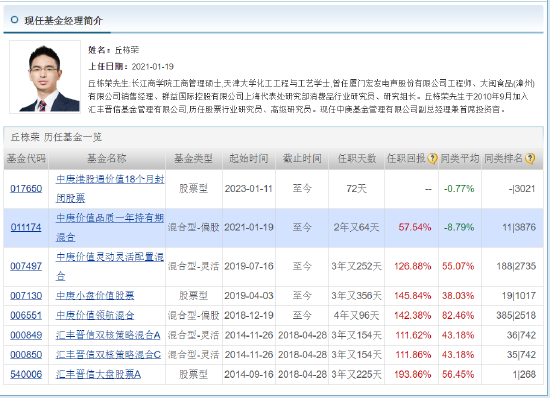Click circle bullet icon before 现任基金经理简介
This screenshot has height=398, width=550.
(x=14, y=20)
